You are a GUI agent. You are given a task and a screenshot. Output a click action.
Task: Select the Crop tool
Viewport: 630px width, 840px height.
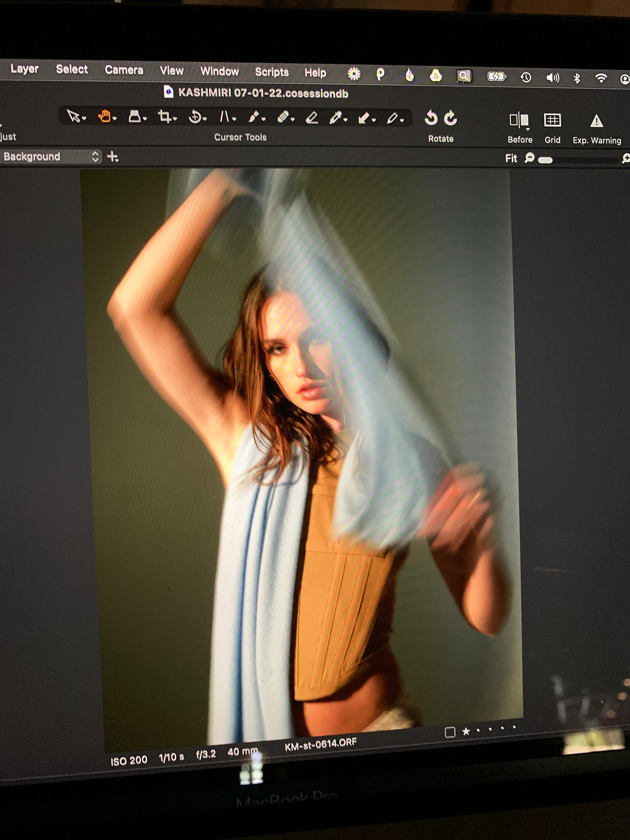164,117
